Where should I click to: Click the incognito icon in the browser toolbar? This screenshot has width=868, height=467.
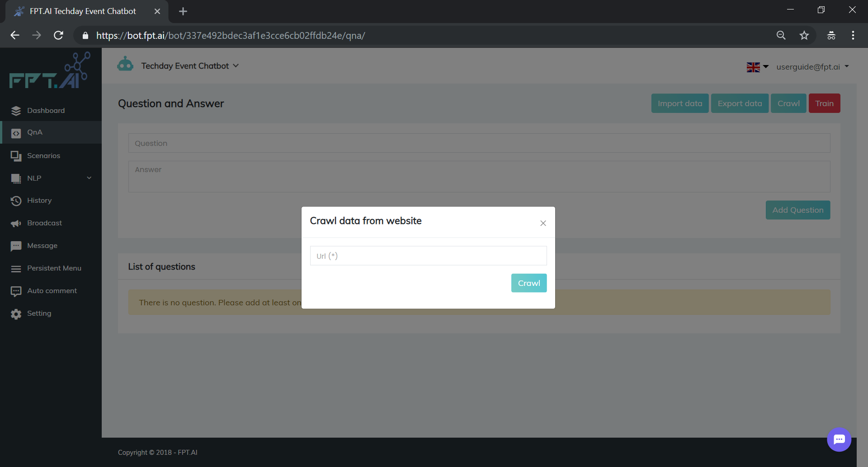click(x=831, y=35)
